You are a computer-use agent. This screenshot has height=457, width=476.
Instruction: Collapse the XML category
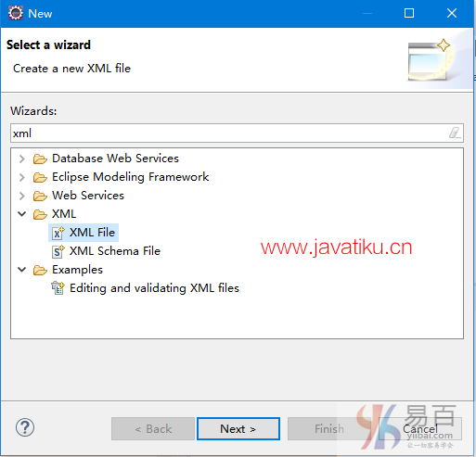[21, 214]
